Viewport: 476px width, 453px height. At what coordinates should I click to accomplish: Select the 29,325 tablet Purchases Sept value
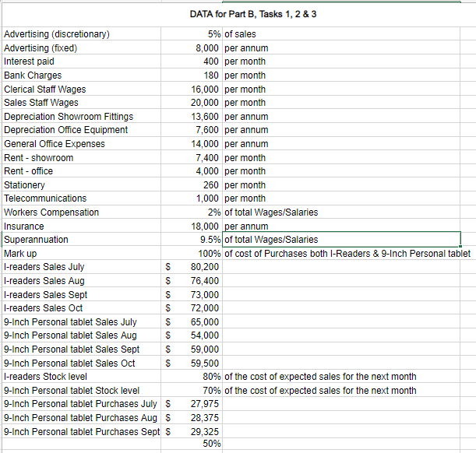[192, 432]
